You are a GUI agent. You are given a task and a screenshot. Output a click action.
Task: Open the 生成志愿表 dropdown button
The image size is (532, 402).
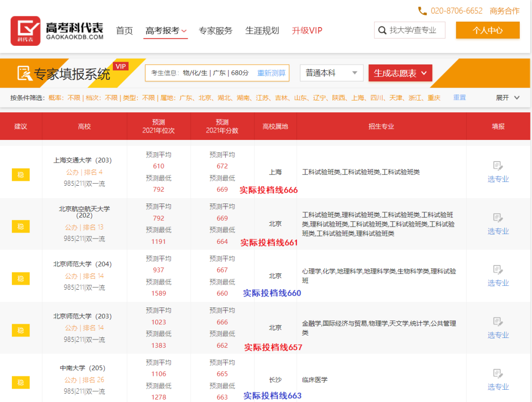tap(400, 73)
